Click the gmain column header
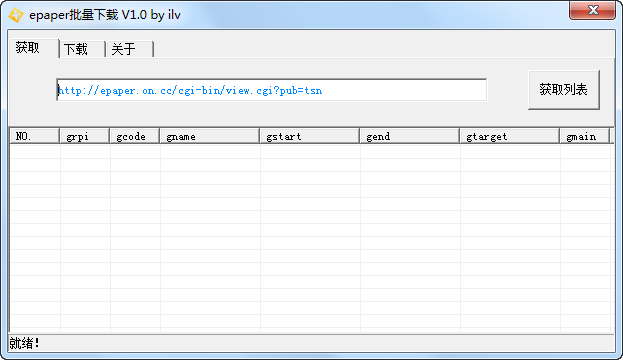 (585, 136)
